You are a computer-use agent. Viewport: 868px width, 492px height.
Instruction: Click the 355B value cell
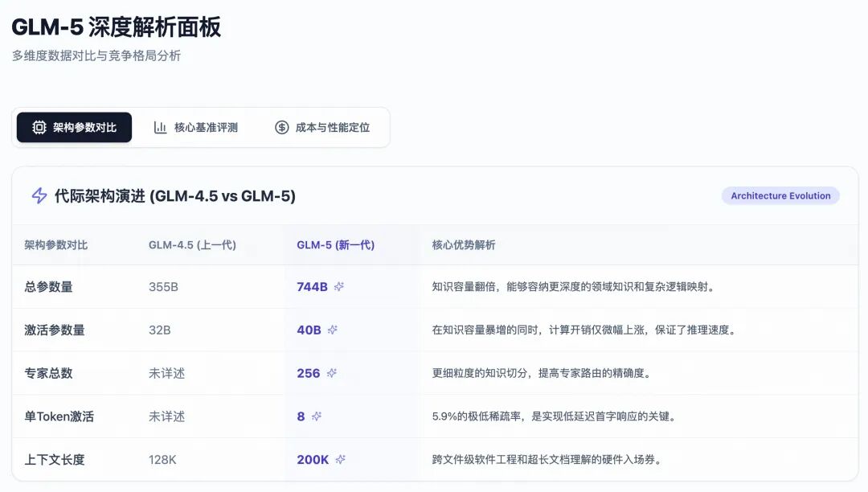[x=163, y=287]
